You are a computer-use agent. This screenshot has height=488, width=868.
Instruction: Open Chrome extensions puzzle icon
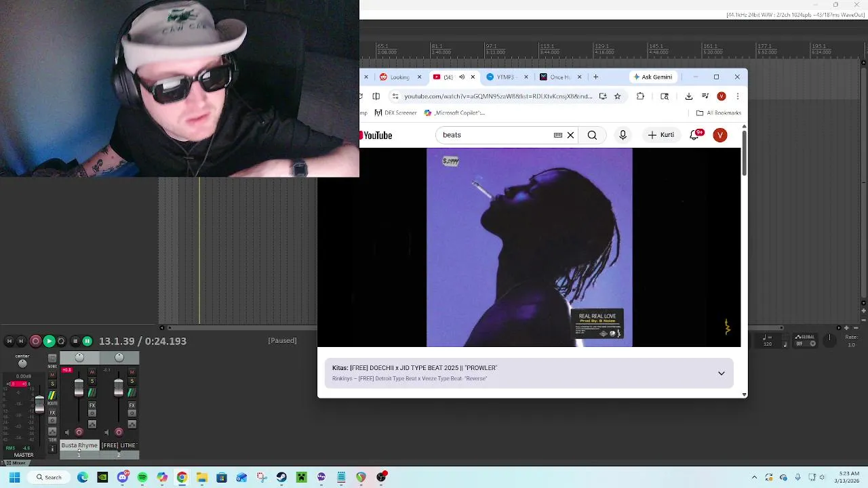(640, 96)
